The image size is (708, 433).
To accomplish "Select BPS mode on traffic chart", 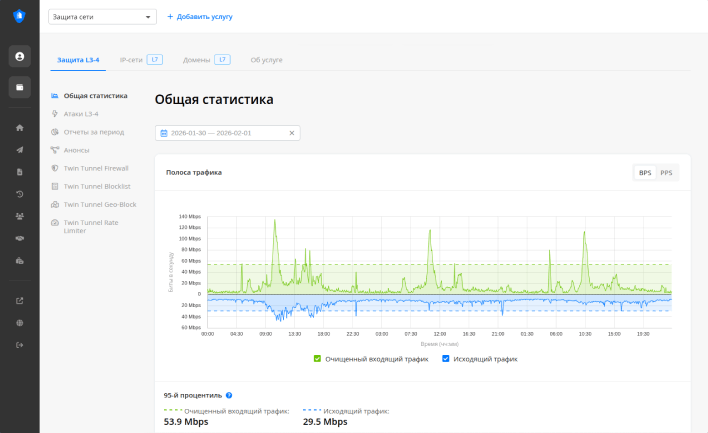I will tap(645, 173).
